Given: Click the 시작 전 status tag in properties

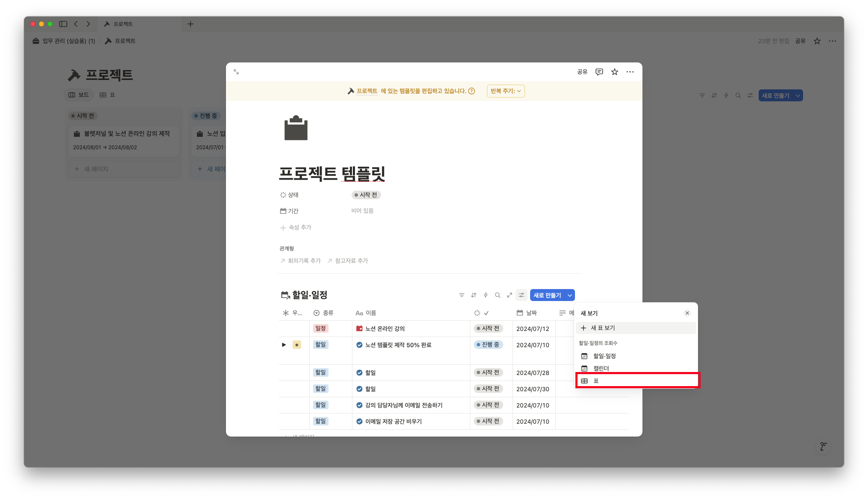Looking at the screenshot, I should pos(366,195).
